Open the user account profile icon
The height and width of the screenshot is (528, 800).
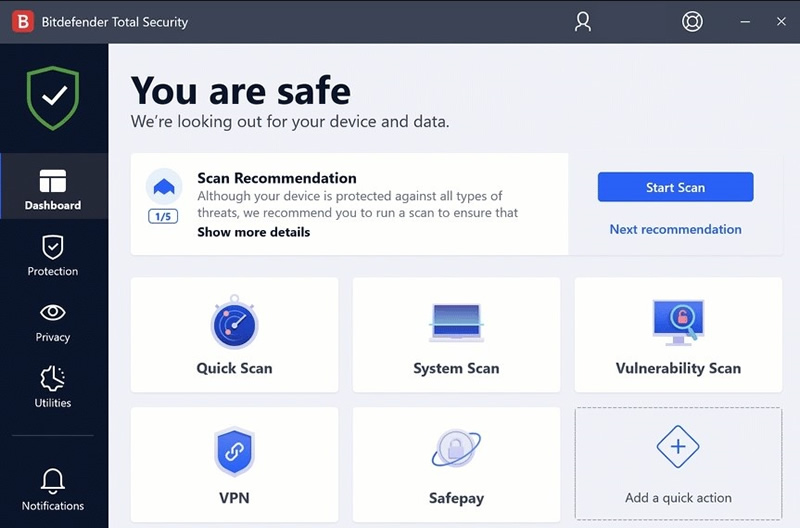pyautogui.click(x=583, y=22)
